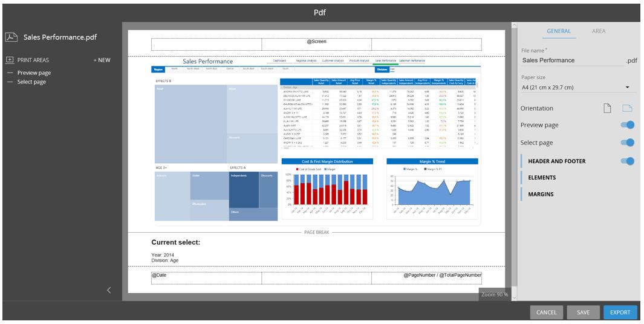This screenshot has width=644, height=324.
Task: Click the Zoom 90 % indicator
Action: pos(495,294)
